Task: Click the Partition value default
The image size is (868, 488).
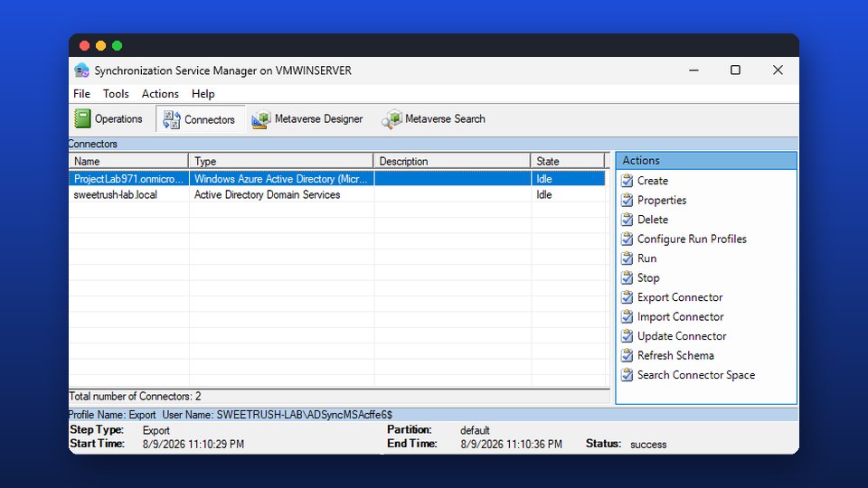Action: [475, 430]
